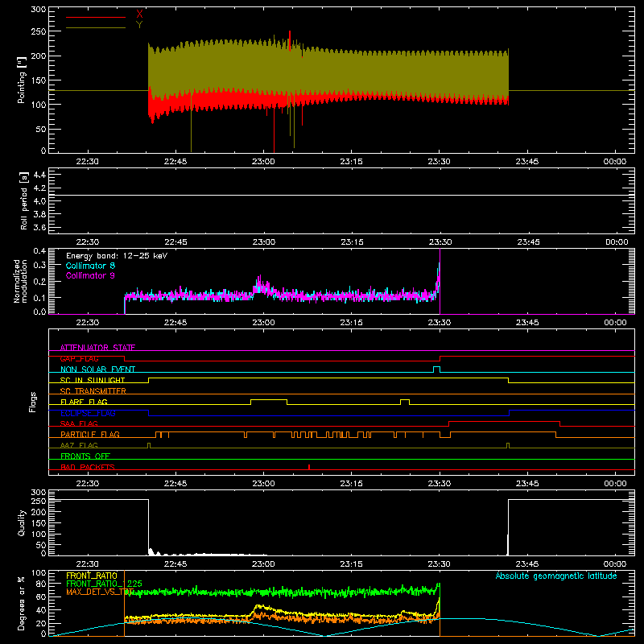Click the 23:00 tick label under Pointing plot
This screenshot has width=644, height=644.
(x=263, y=162)
